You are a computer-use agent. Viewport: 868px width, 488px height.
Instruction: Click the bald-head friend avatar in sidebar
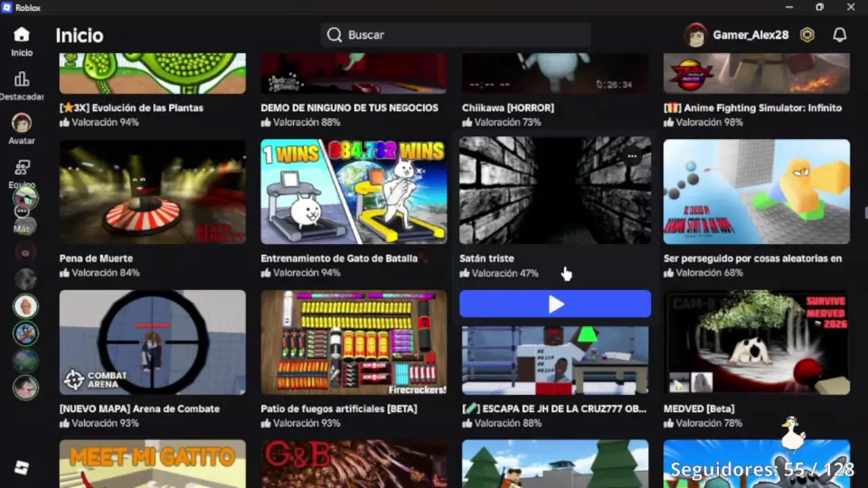26,306
